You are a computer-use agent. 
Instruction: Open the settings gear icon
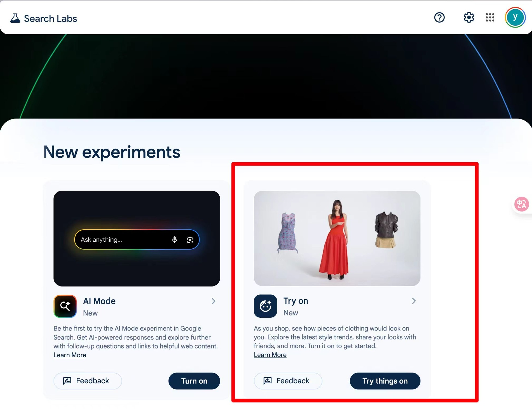[469, 17]
